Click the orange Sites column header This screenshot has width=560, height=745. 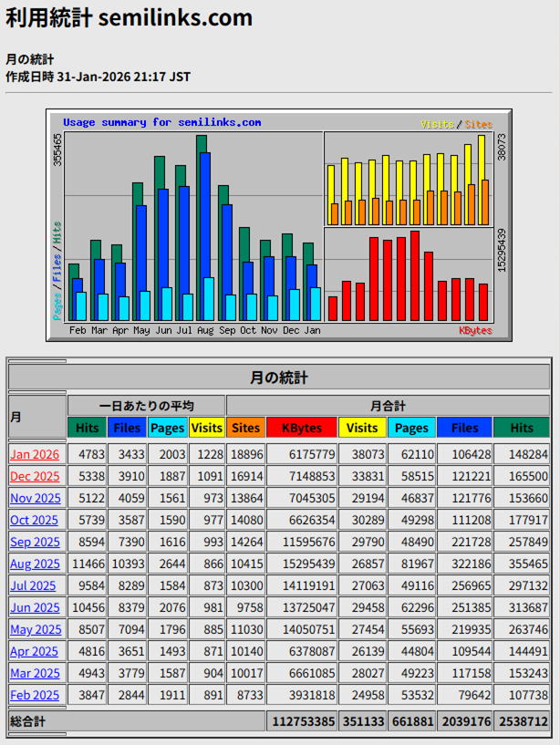pos(245,427)
